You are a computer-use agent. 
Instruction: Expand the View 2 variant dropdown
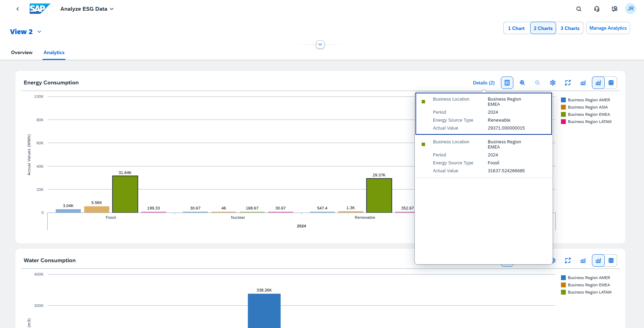point(39,32)
